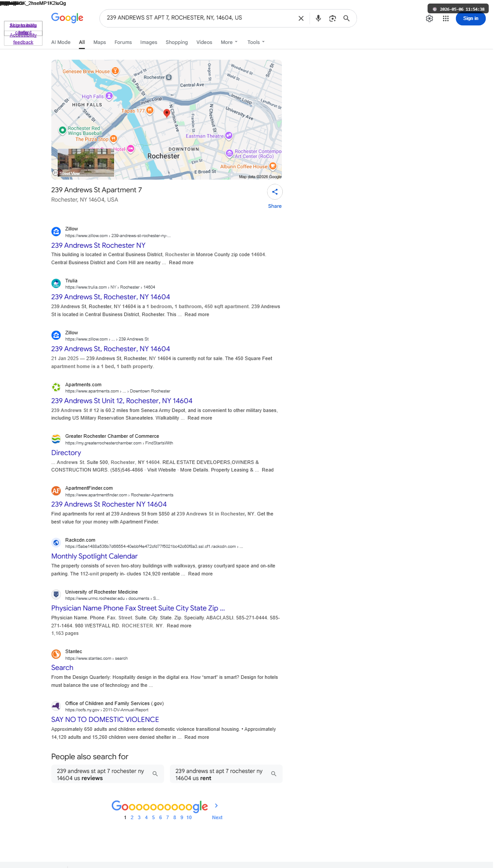The image size is (499, 868).
Task: Open the Physician Name Phone Fax result
Action: point(138,608)
